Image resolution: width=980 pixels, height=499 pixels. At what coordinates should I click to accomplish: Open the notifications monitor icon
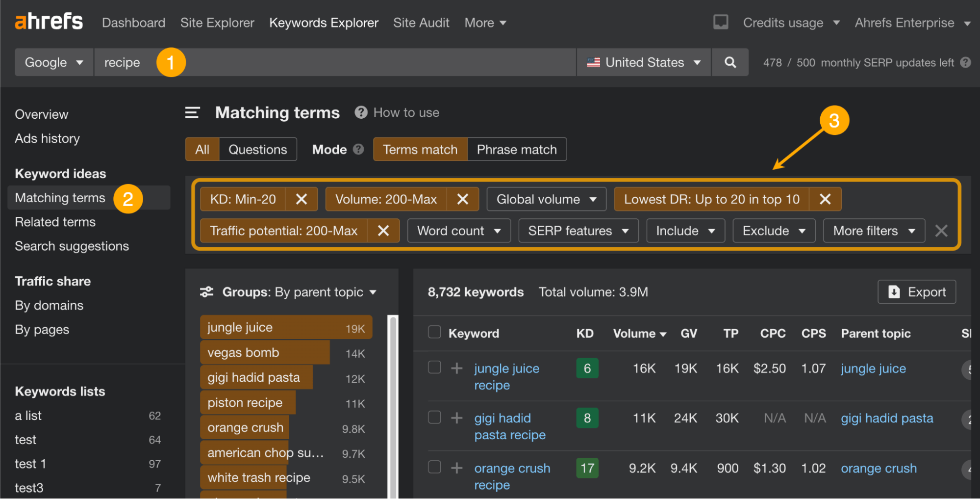(x=720, y=22)
